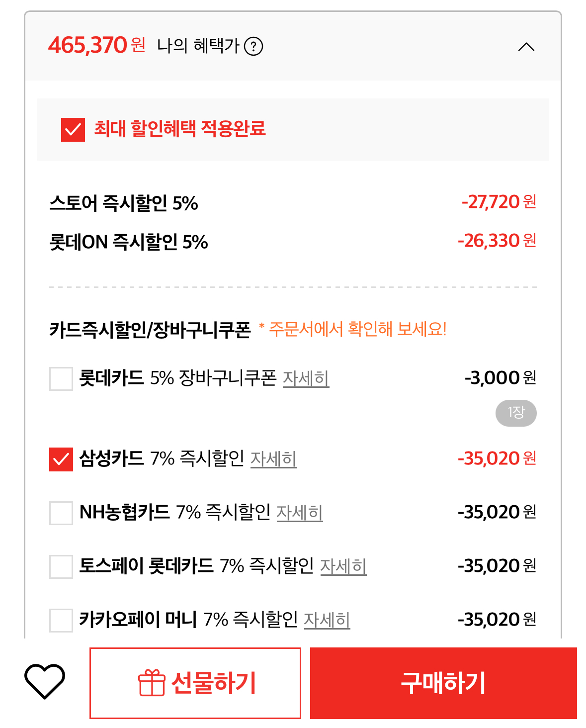This screenshot has width=586, height=728.
Task: View 자세히 details for NH농협카드
Action: (x=299, y=513)
